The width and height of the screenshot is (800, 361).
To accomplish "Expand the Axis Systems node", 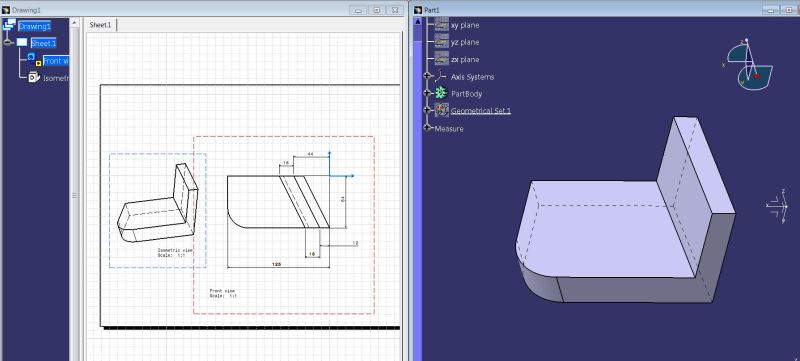I will click(428, 76).
